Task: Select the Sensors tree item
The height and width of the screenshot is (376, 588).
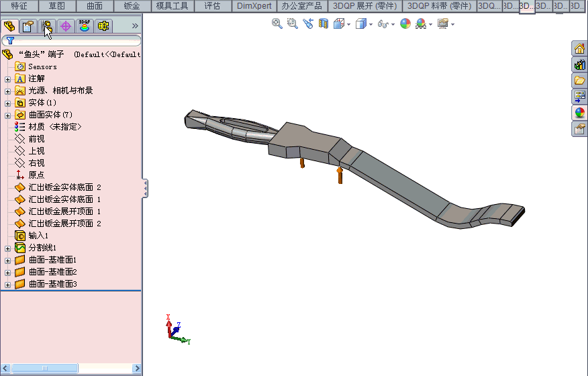Action: pos(36,66)
